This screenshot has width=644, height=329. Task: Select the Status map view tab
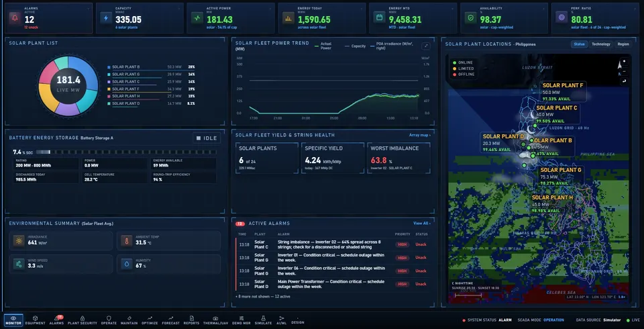[x=579, y=44]
